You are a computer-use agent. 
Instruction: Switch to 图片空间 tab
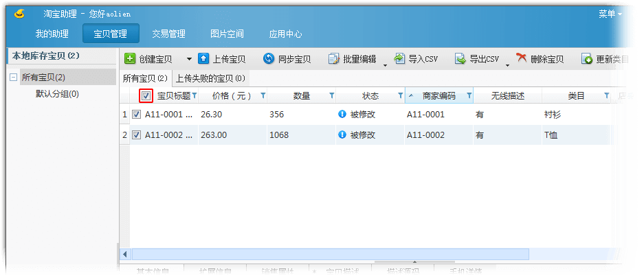pyautogui.click(x=227, y=34)
